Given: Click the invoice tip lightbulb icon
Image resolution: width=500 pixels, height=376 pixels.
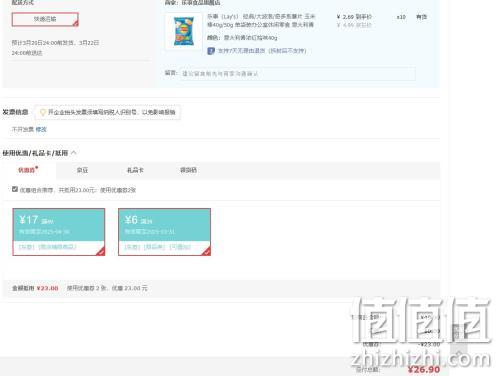Looking at the screenshot, I should coord(43,112).
